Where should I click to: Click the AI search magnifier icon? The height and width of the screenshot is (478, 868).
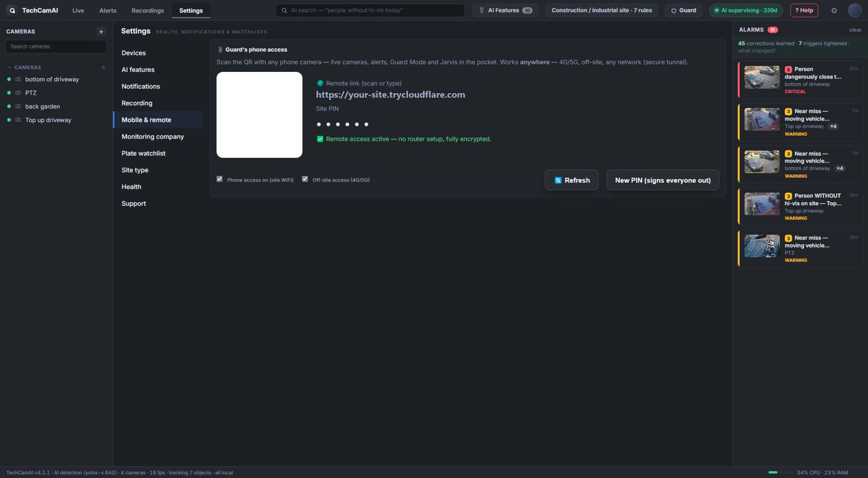[x=285, y=11]
